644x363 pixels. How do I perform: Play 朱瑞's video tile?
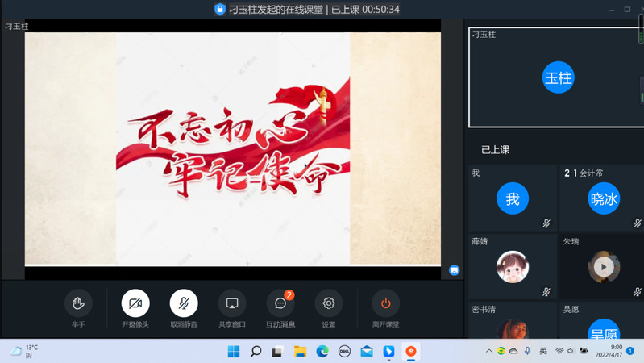pos(604,266)
